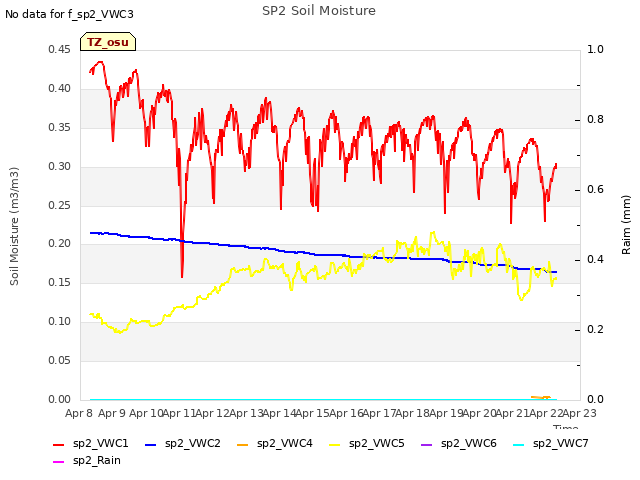
Task: Select the sp2_VWC7 legend label
Action: point(561,444)
